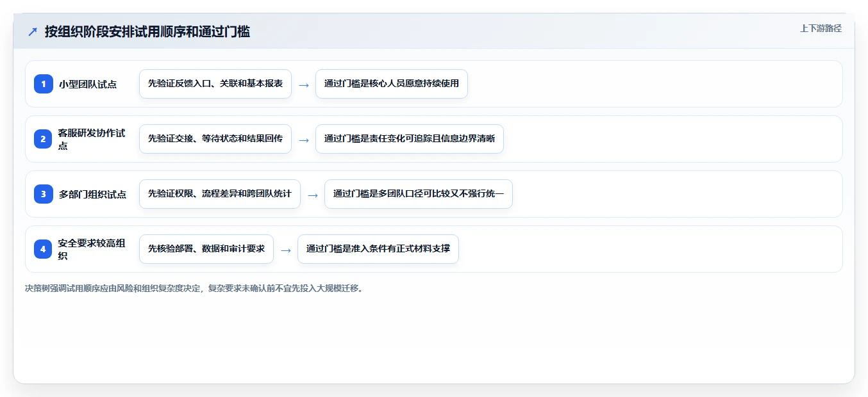868x397 pixels.
Task: Click the 通过门槛是责任变化可追踪且信息边界清晰 box
Action: point(410,139)
